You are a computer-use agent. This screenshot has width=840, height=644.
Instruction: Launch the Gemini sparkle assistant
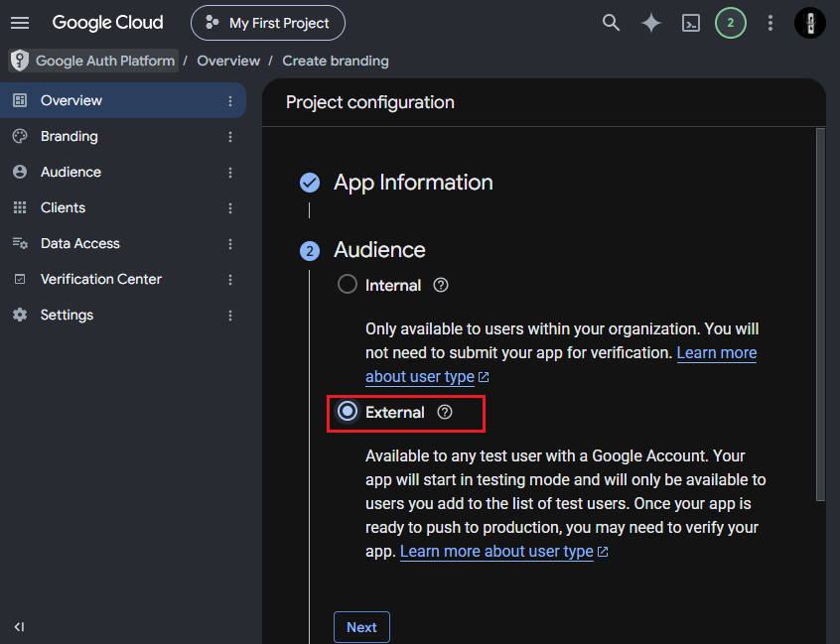651,23
